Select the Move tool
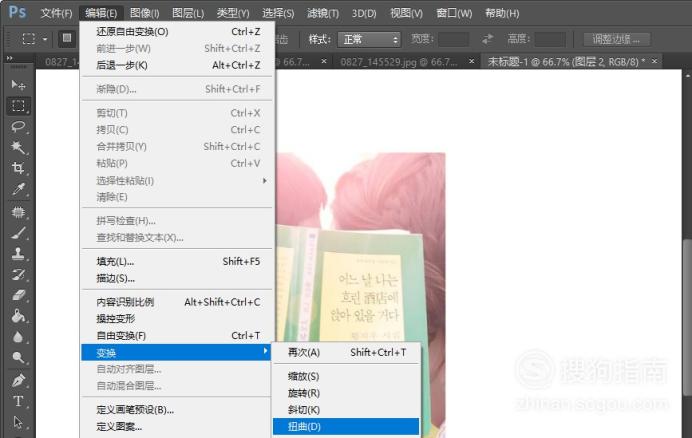The height and width of the screenshot is (438, 692). [x=18, y=84]
